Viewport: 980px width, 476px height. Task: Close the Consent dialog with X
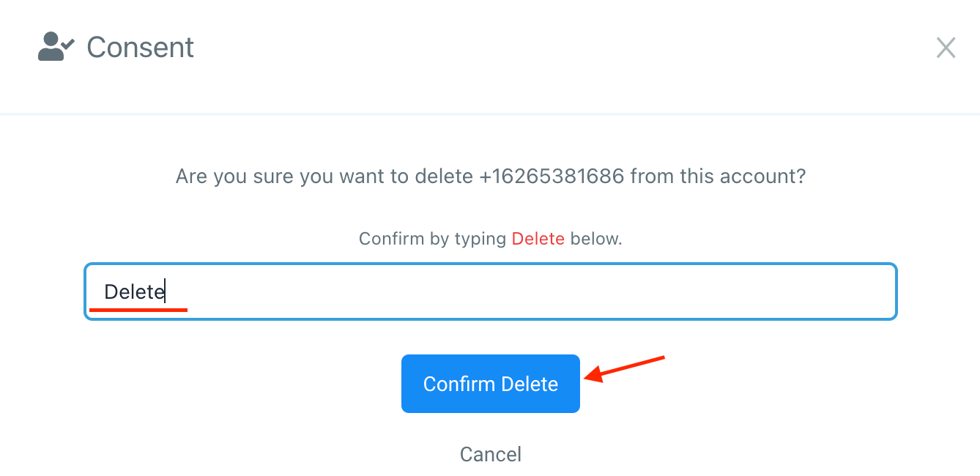pyautogui.click(x=946, y=48)
